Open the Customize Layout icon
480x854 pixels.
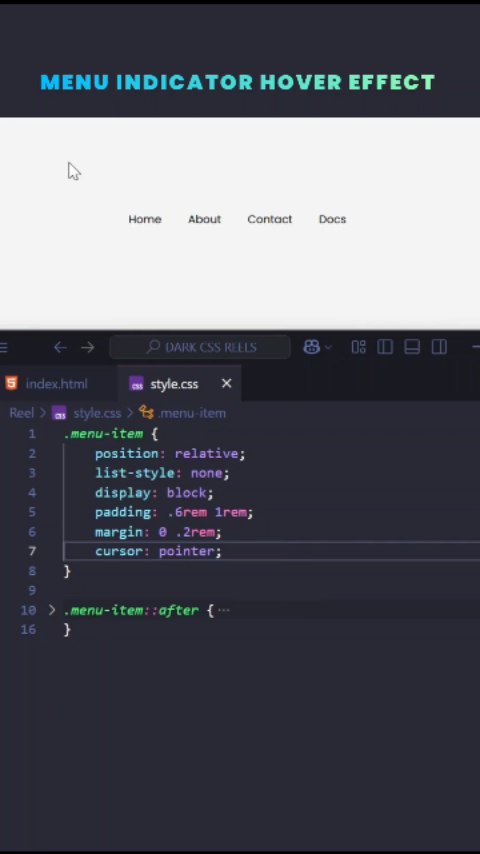[359, 347]
